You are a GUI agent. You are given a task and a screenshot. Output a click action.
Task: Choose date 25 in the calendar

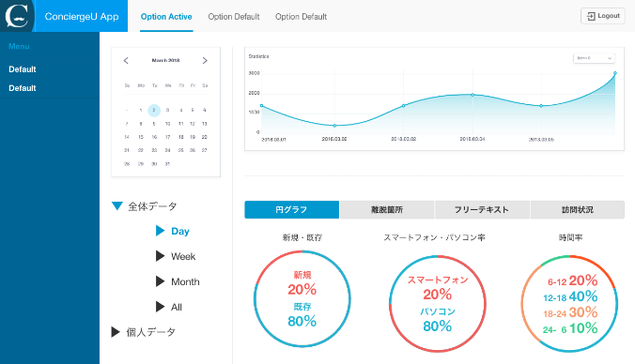click(181, 150)
